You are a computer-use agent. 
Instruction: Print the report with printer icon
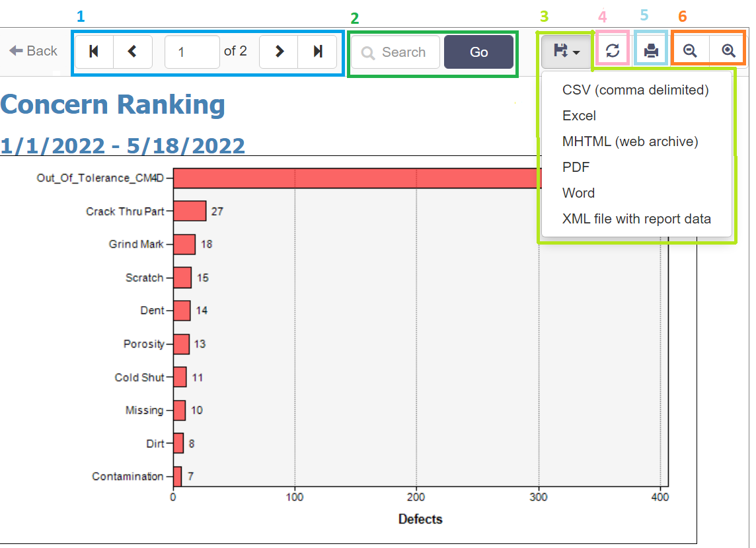click(x=651, y=52)
